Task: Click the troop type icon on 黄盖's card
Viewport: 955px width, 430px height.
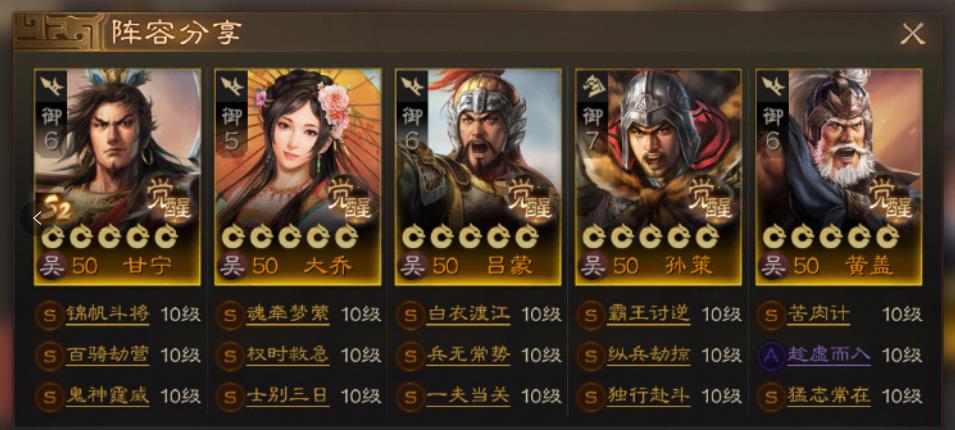Action: tap(772, 84)
